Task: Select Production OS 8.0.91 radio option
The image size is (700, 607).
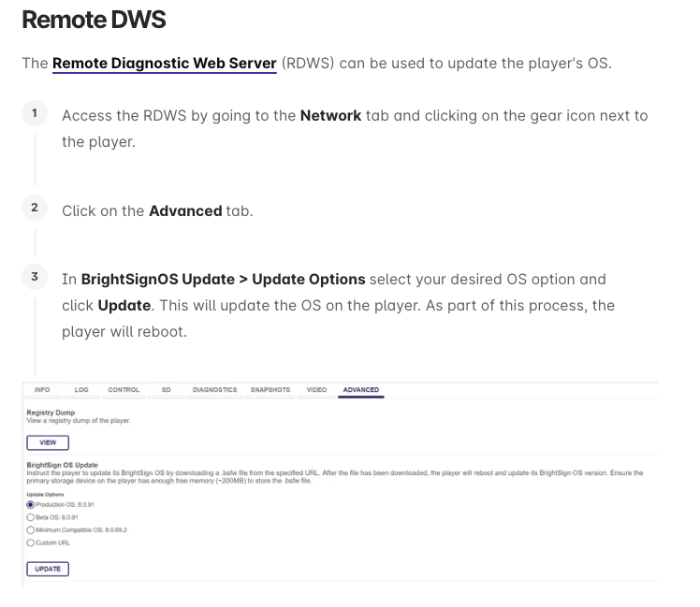Action: coord(30,505)
